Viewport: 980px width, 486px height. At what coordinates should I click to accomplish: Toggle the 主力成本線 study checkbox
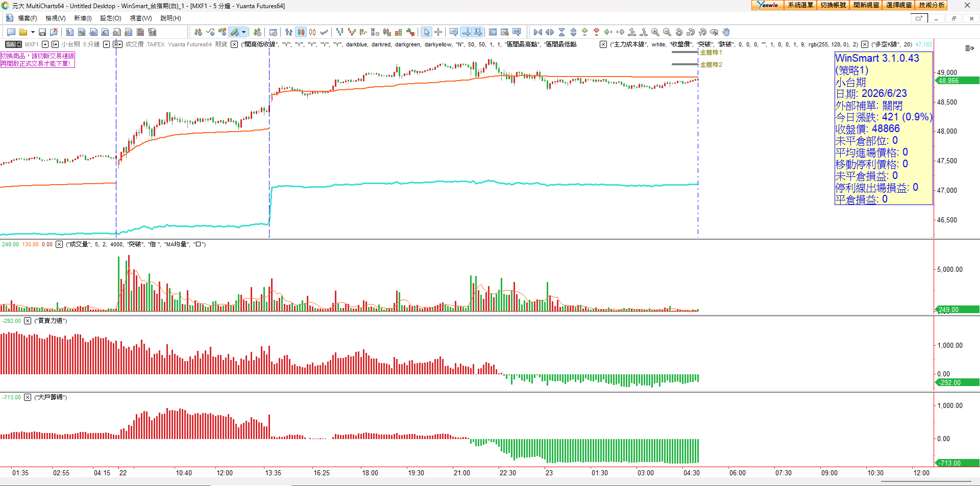click(603, 44)
